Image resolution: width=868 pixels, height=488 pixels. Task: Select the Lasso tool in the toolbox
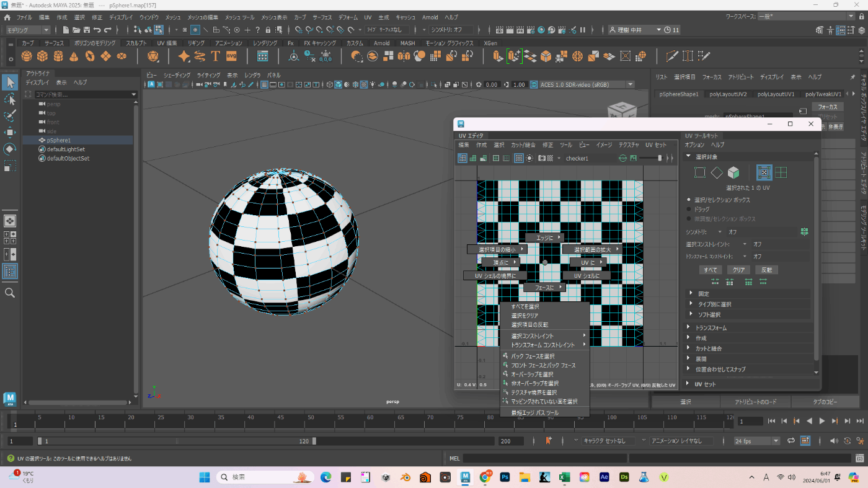10,99
